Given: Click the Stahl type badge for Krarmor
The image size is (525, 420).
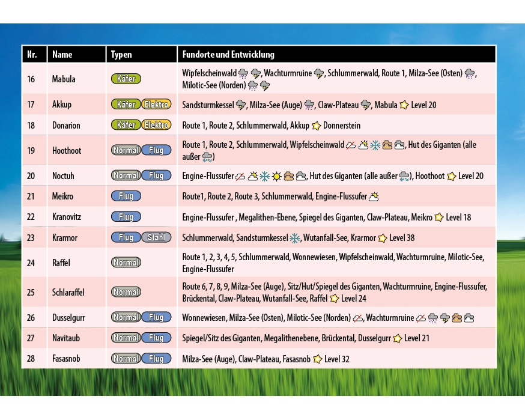Looking at the screenshot, I should click(x=156, y=237).
